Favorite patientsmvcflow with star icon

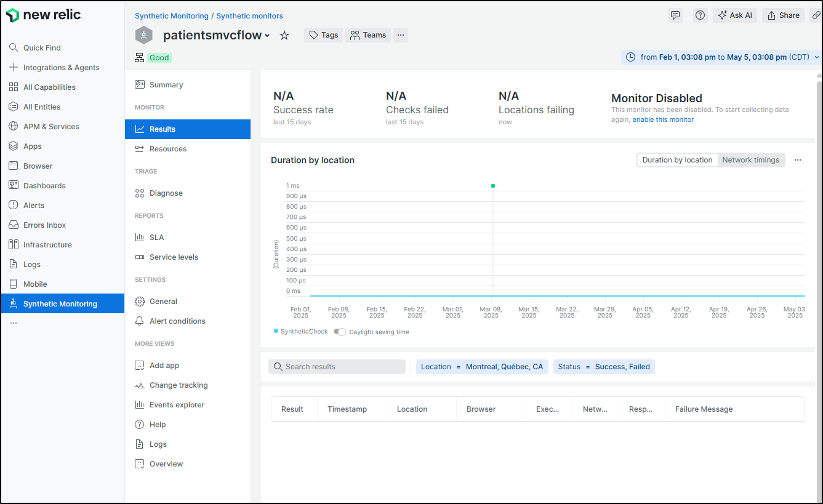[x=284, y=35]
